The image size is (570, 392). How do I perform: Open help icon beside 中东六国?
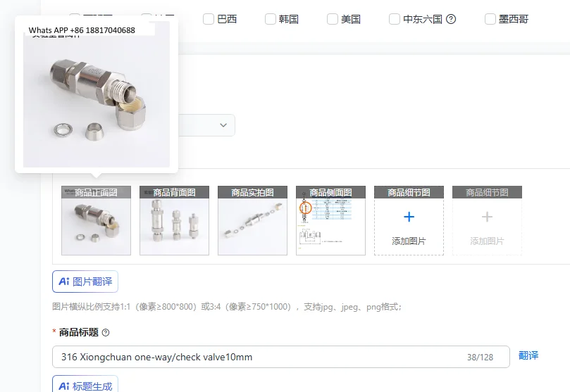451,19
